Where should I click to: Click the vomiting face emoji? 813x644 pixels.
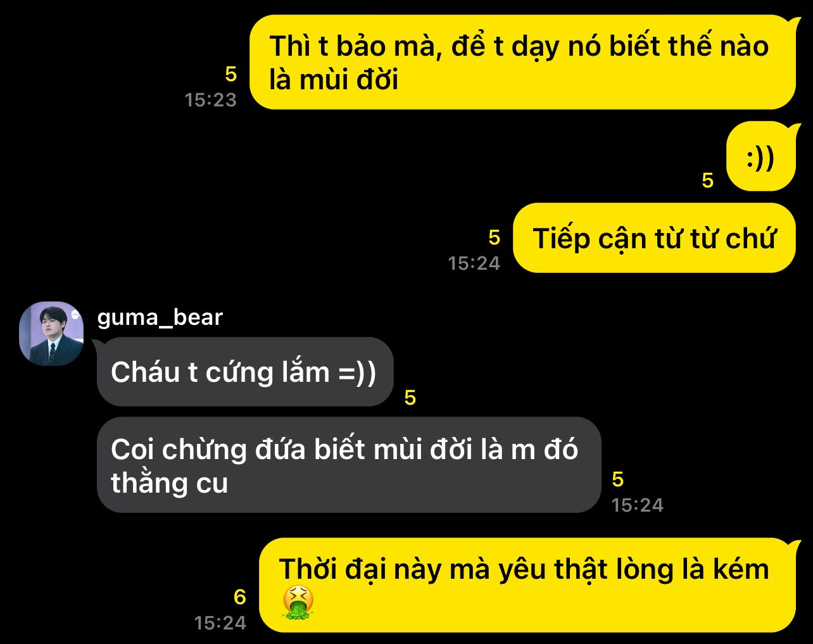pyautogui.click(x=298, y=602)
